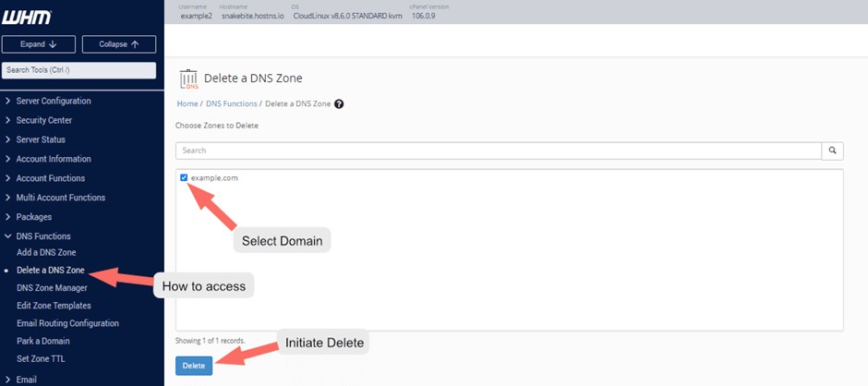Viewport: 868px width, 386px height.
Task: Click the blue Delete button
Action: (194, 366)
